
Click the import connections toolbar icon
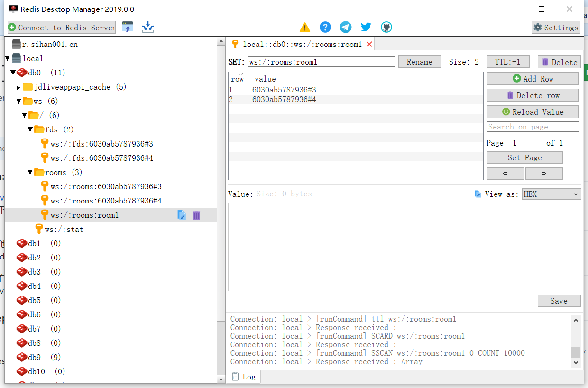tap(128, 27)
